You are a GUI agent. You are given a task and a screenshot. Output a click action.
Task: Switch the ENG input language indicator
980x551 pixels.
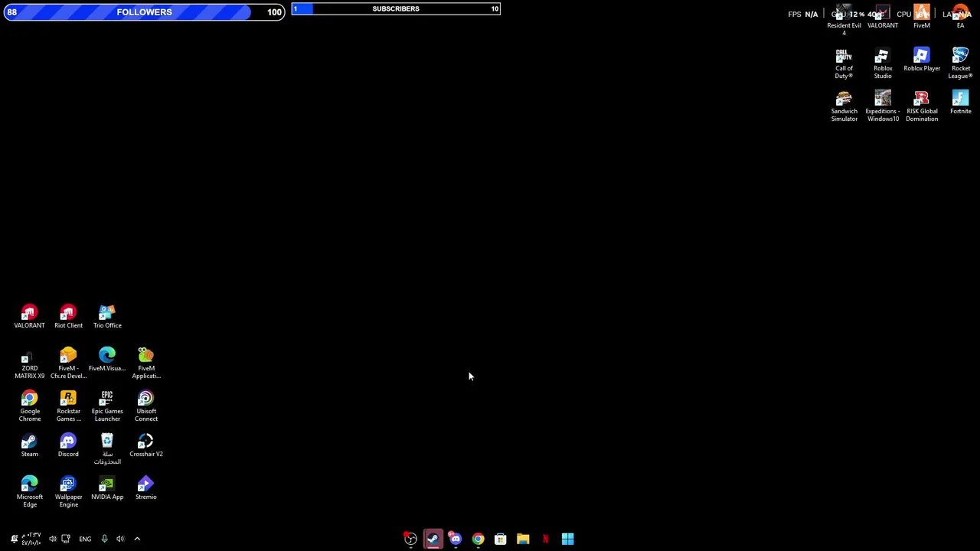(x=85, y=539)
